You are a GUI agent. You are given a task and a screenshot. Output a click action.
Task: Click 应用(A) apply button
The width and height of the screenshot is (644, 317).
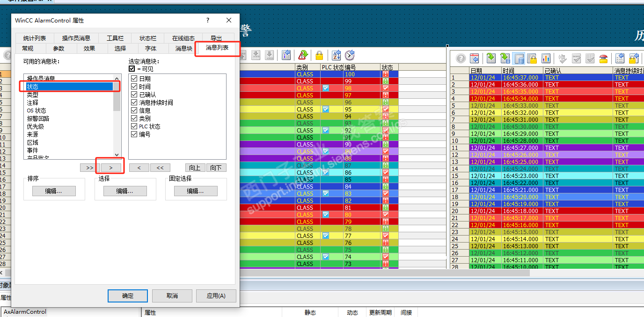coord(216,296)
